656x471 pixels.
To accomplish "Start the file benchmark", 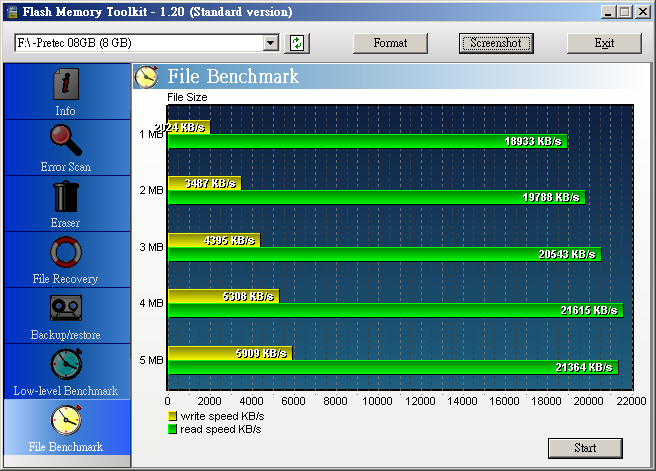I will pos(585,448).
